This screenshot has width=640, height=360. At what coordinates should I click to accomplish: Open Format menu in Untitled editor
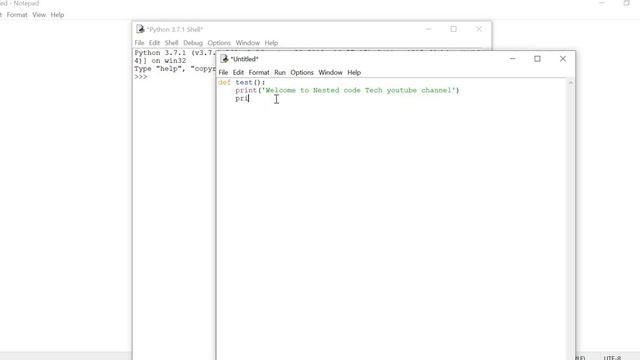(259, 73)
